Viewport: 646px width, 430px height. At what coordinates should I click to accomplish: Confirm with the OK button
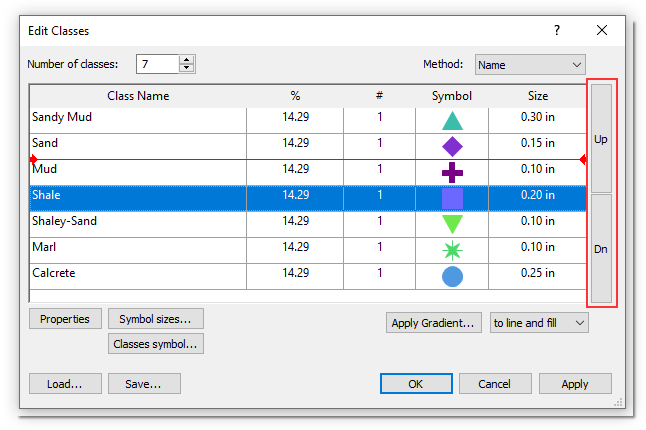(x=416, y=383)
